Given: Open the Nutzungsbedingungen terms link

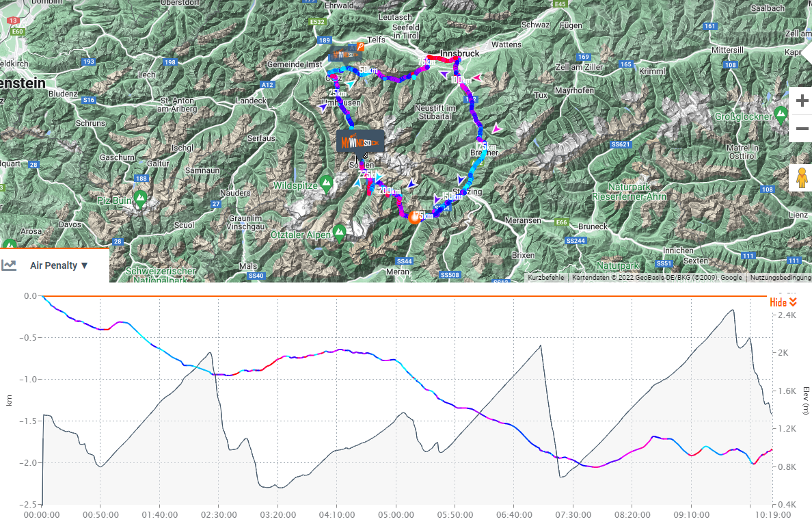Looking at the screenshot, I should (780, 278).
